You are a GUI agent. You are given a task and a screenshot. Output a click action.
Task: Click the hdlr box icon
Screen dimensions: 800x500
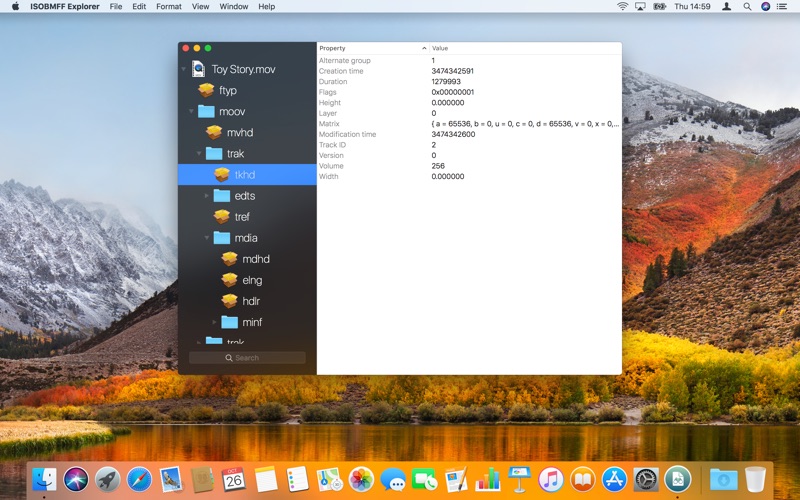[x=230, y=301]
